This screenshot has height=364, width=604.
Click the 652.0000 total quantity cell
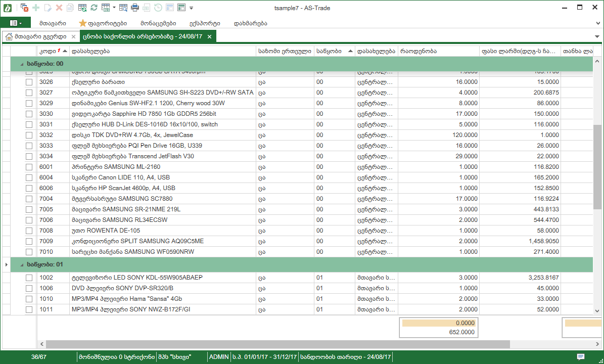point(439,332)
